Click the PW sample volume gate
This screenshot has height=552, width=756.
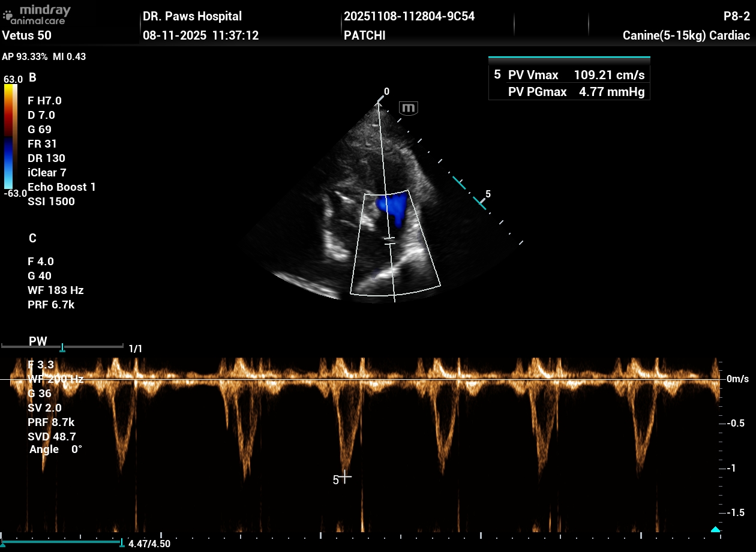tap(390, 241)
